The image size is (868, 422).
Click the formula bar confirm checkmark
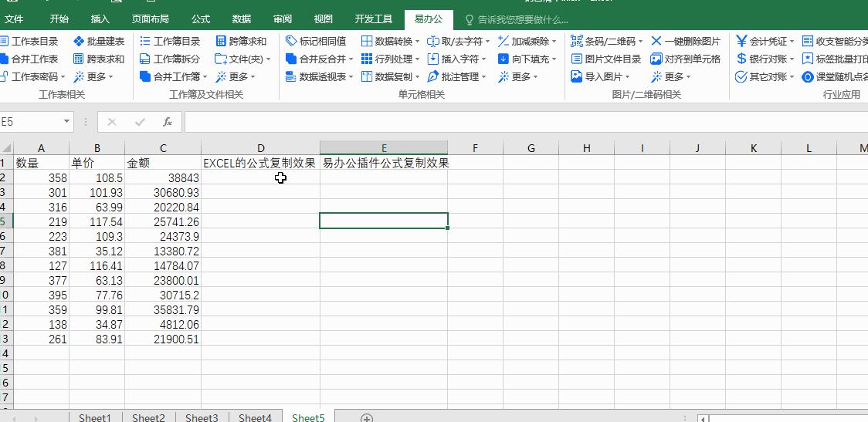coord(140,122)
